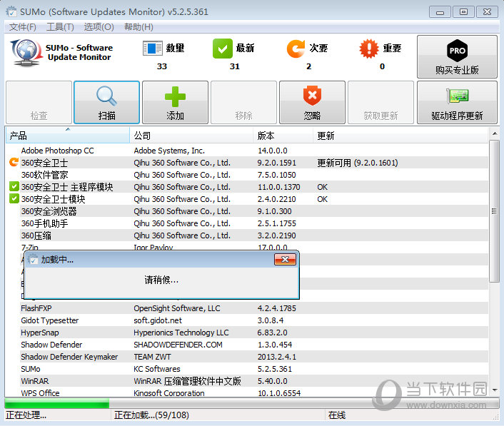Click version 6.83.2.0 of HyperSnap
The image size is (504, 426).
click(x=272, y=333)
